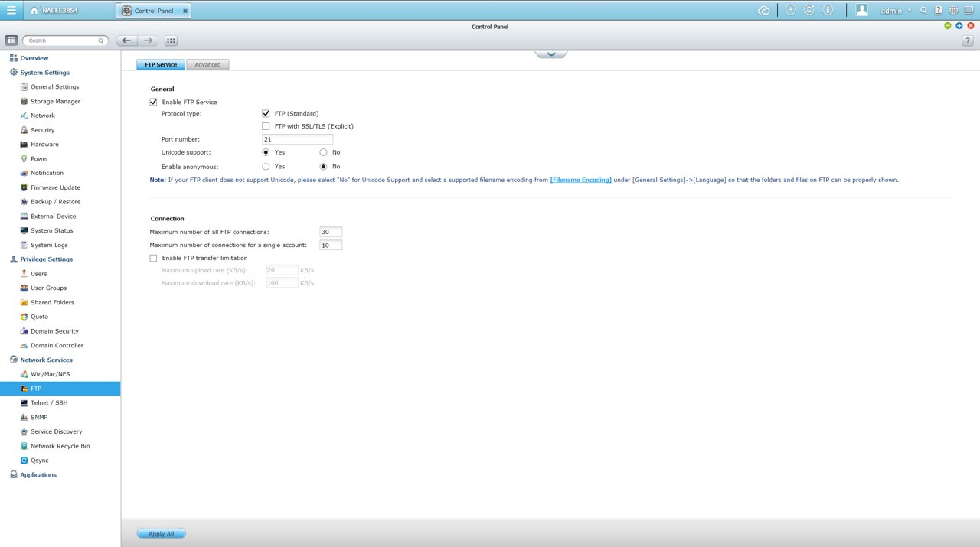Open Security settings
The height and width of the screenshot is (547, 980).
pos(42,130)
